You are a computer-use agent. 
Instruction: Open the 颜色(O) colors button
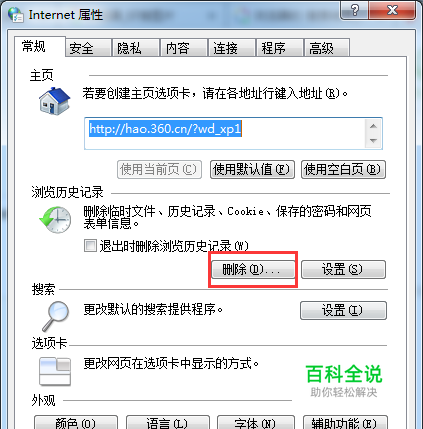76,422
